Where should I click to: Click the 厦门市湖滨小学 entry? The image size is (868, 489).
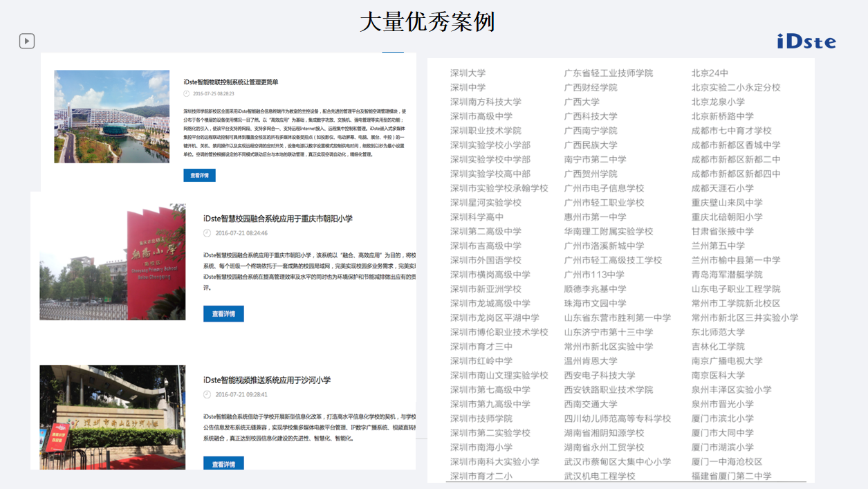[723, 448]
